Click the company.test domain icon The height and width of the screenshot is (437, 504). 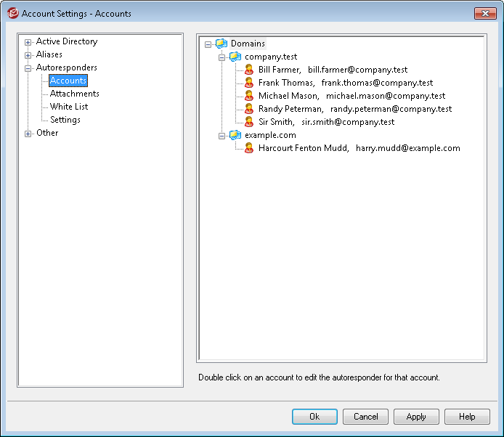(235, 57)
